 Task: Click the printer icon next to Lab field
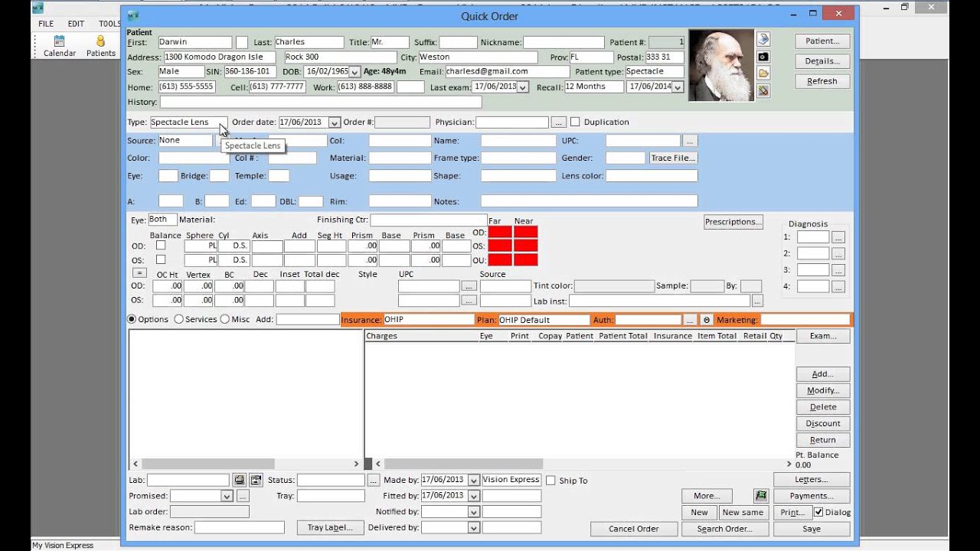(240, 480)
